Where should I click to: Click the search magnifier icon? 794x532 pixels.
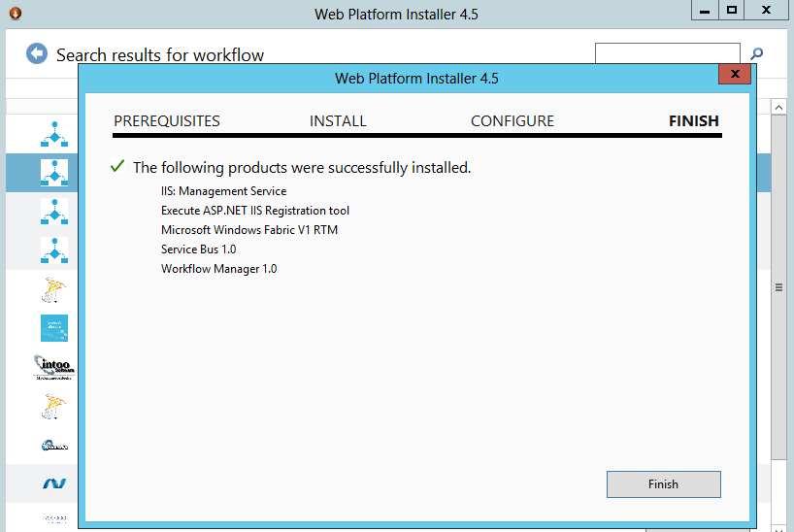[756, 53]
